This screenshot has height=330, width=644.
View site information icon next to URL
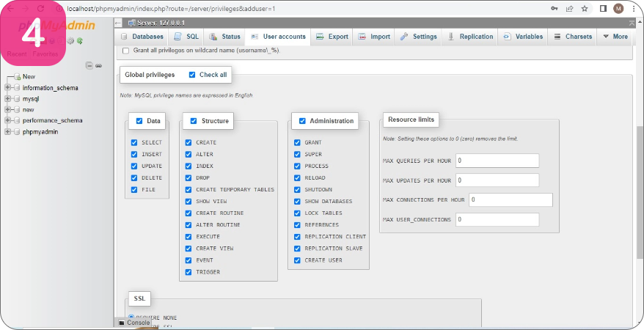(x=59, y=9)
